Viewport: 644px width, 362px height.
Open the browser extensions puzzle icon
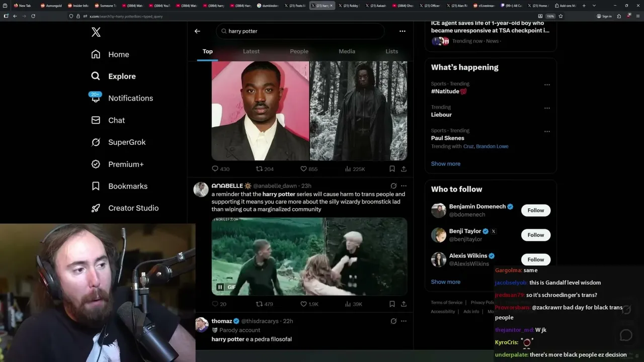point(619,16)
